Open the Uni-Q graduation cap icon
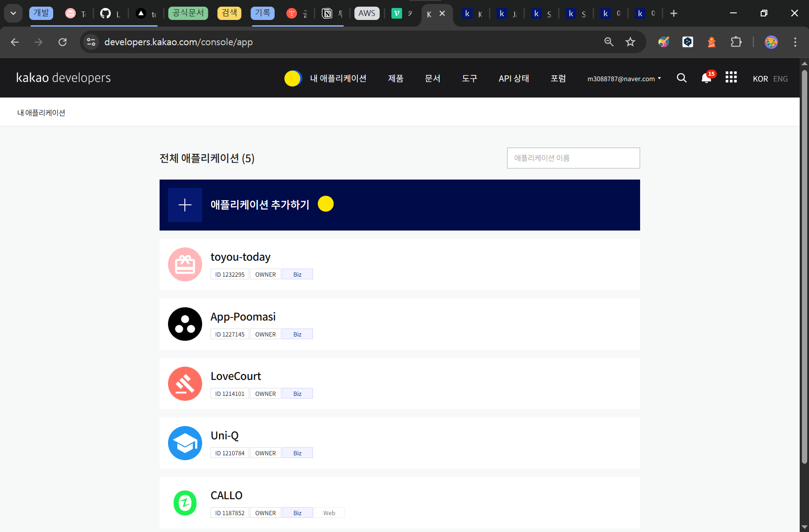 pos(185,443)
